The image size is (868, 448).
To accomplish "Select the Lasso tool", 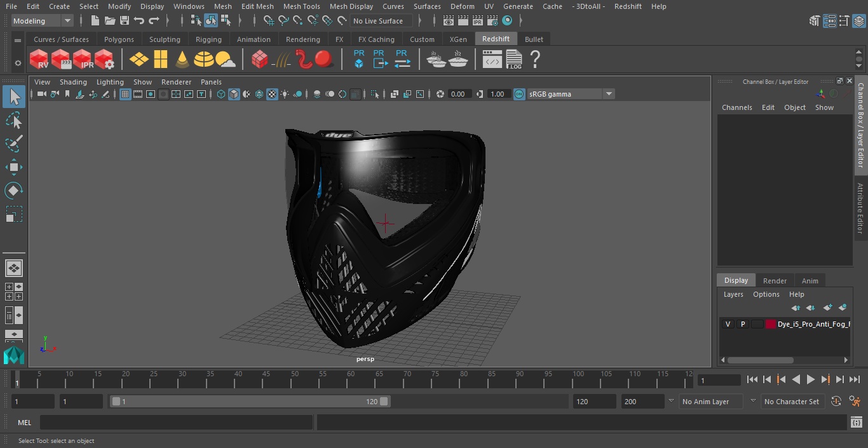I will 14,121.
